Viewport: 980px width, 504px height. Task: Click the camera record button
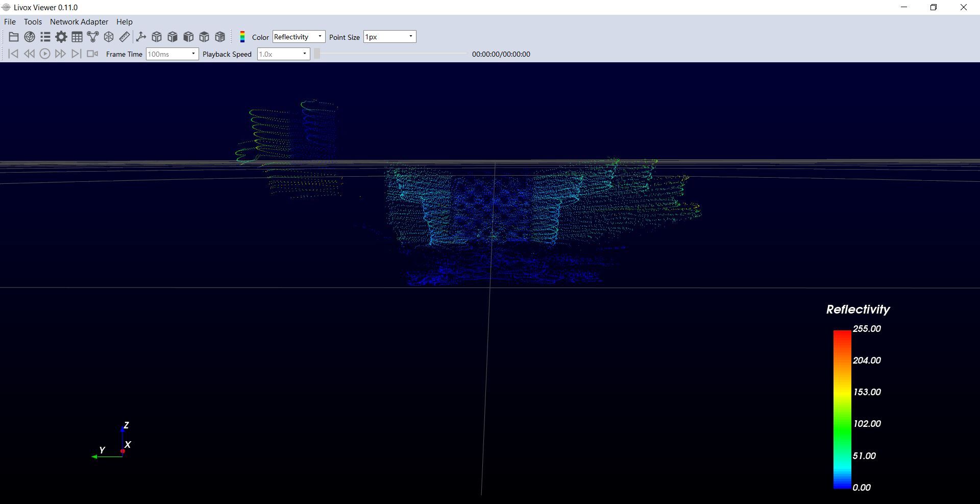coord(92,54)
